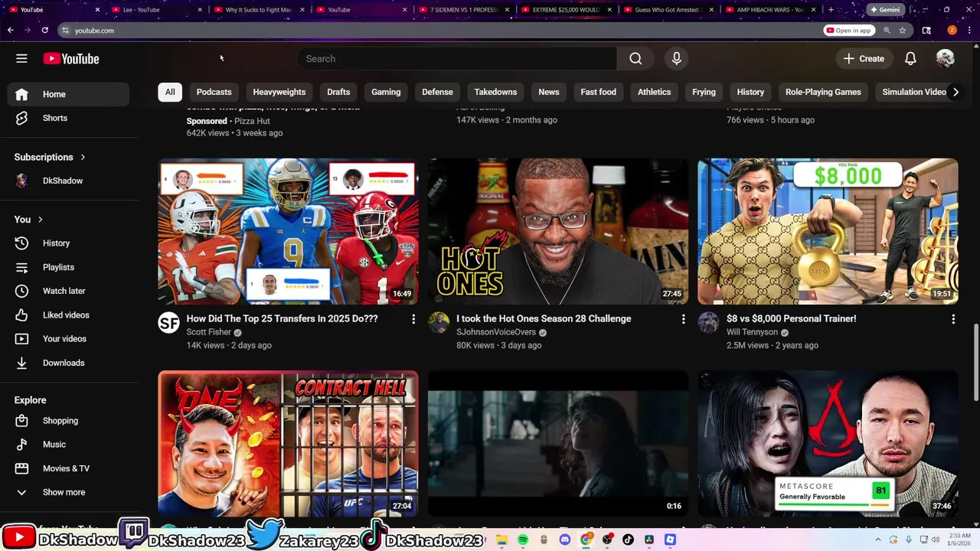Open the Gemini button in browser
Screen dimensions: 980x551
point(884,10)
